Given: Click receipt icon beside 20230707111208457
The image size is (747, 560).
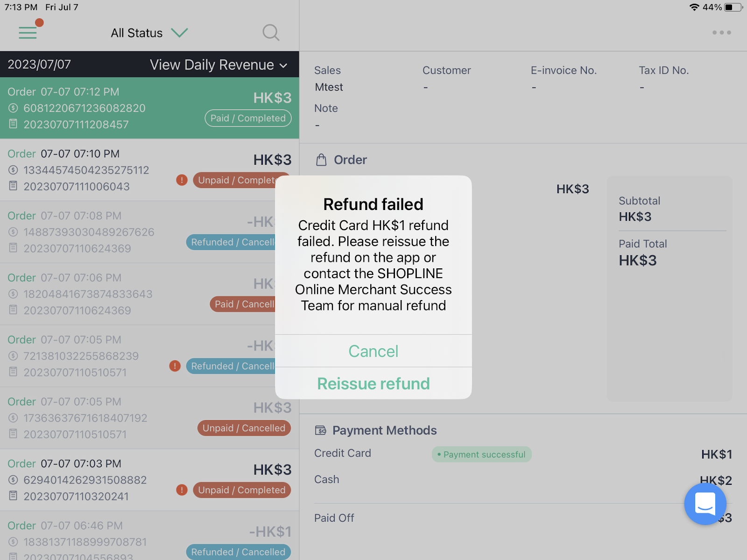Looking at the screenshot, I should tap(14, 124).
